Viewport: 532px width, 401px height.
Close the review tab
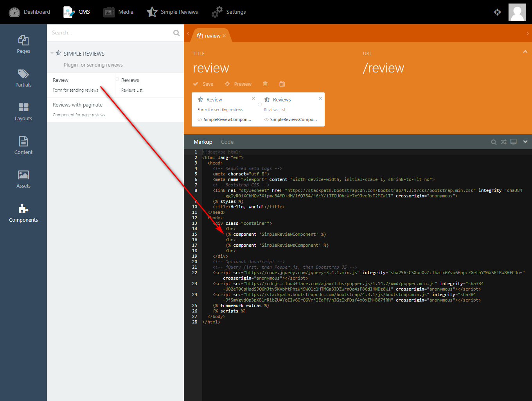(x=224, y=36)
